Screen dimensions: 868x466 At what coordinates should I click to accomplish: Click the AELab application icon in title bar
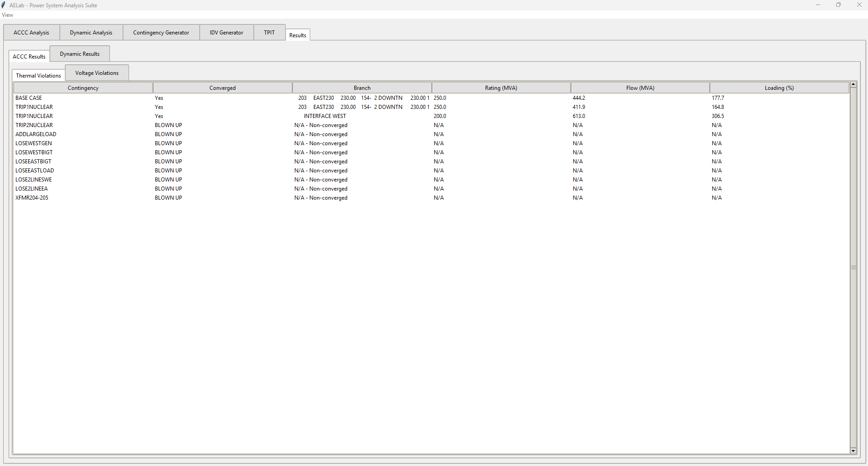tap(4, 5)
